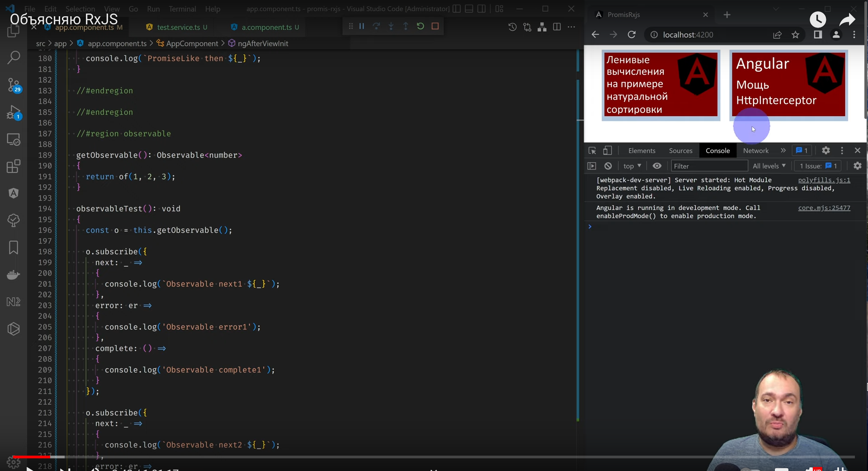
Task: Show more DevTools tabs chevron
Action: (783, 151)
